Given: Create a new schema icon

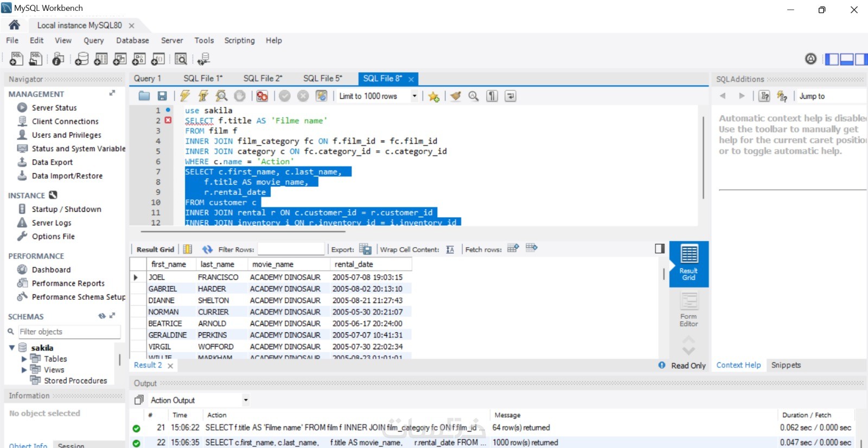Looking at the screenshot, I should pyautogui.click(x=81, y=59).
